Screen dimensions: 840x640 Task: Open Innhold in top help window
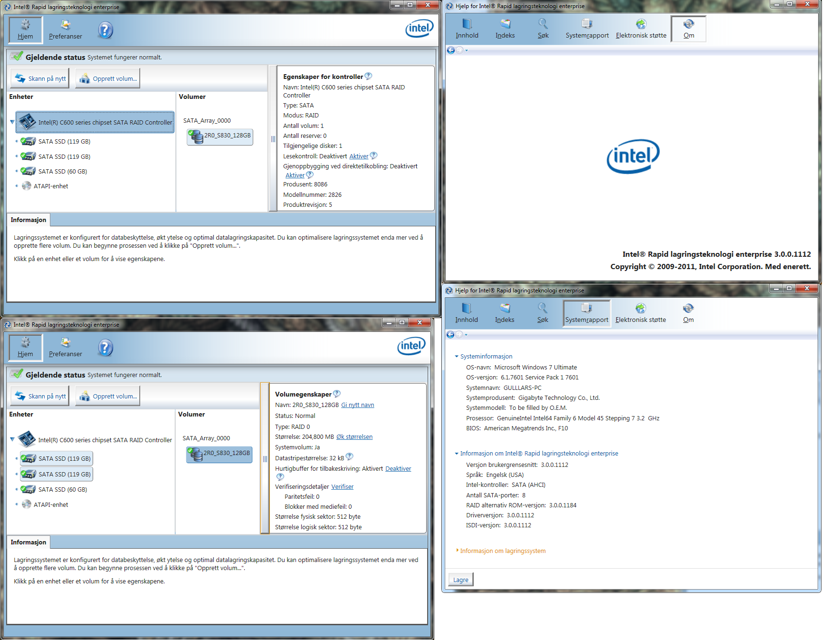(x=467, y=29)
